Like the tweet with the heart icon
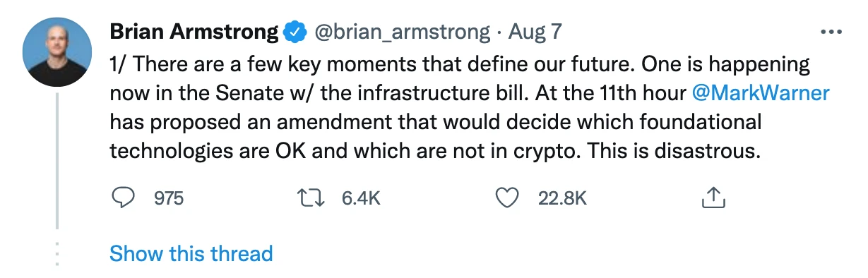 pos(506,199)
